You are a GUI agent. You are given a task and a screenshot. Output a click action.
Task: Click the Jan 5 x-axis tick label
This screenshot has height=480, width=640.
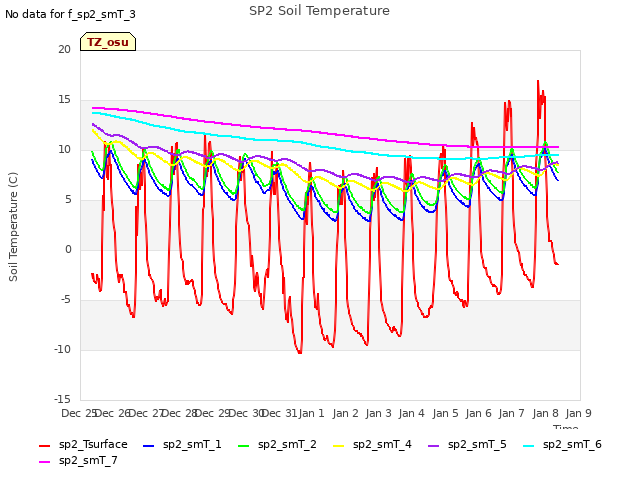coord(445,413)
